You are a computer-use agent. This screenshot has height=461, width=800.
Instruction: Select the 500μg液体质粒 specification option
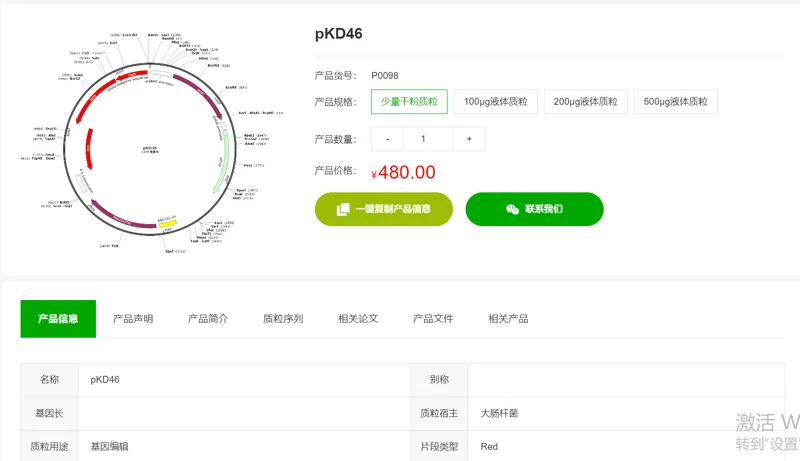(x=676, y=101)
